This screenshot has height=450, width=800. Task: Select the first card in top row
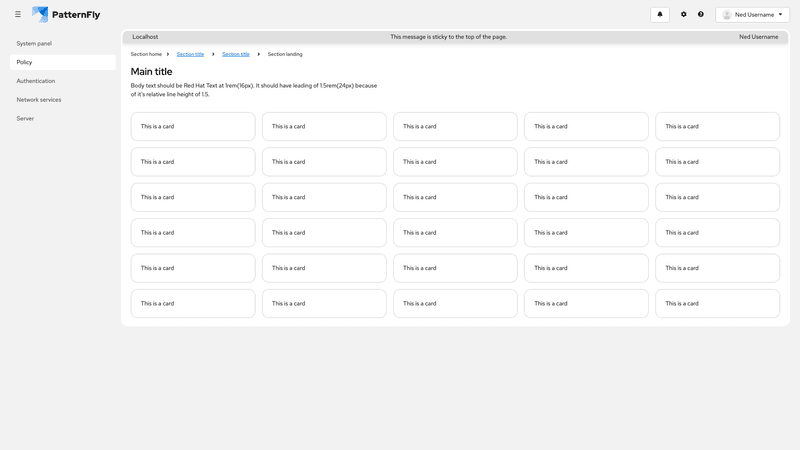click(193, 127)
